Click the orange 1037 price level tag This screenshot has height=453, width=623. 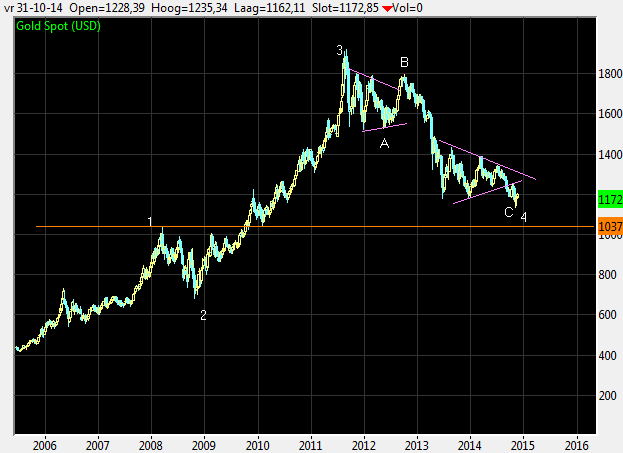[x=610, y=228]
